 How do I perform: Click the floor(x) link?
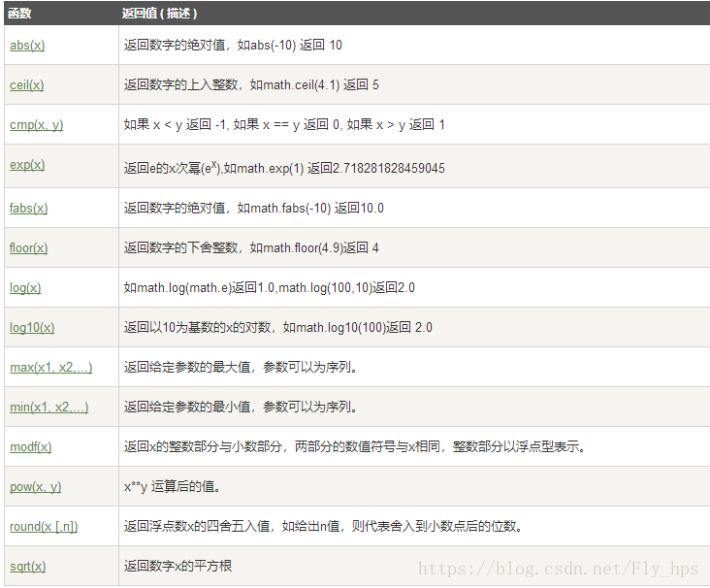pyautogui.click(x=28, y=248)
